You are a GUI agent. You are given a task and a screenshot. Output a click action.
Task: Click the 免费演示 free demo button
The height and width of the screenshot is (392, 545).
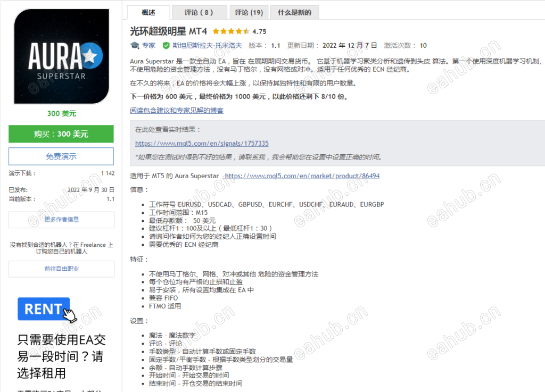click(x=61, y=156)
